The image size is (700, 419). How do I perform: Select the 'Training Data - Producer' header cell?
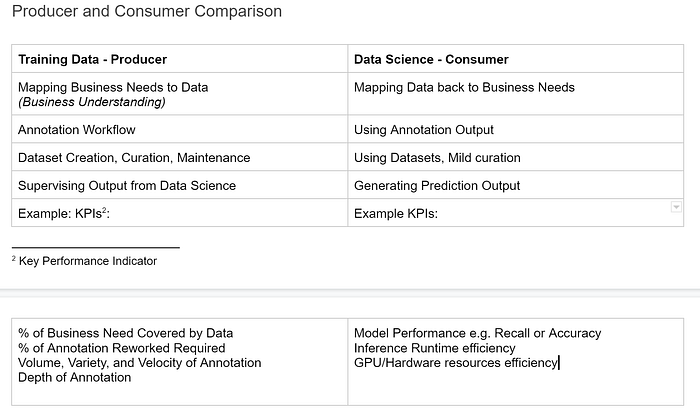coord(179,59)
